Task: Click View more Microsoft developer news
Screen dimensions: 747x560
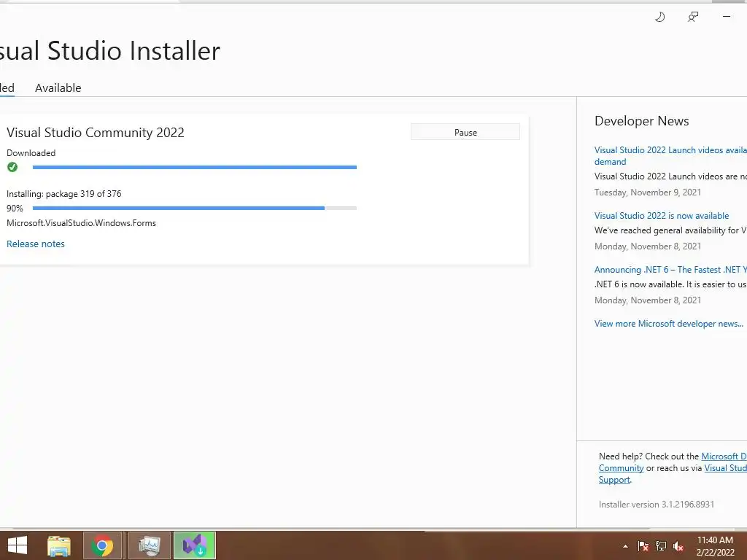Action: 669,324
